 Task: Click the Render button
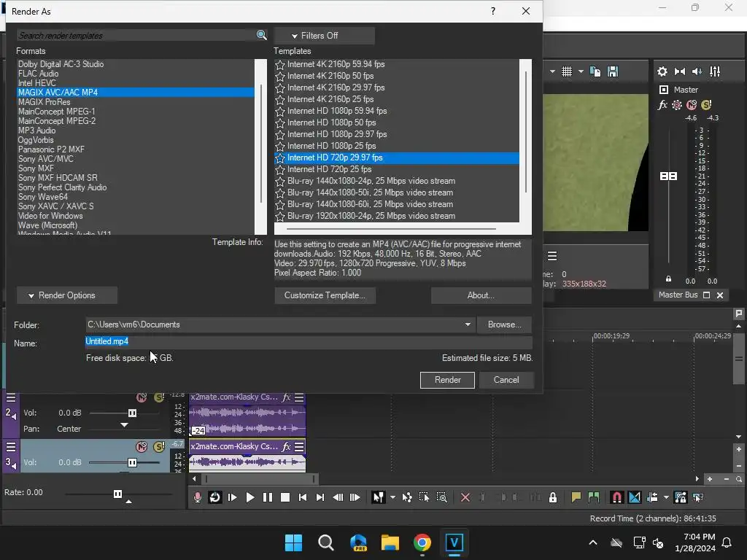click(447, 380)
